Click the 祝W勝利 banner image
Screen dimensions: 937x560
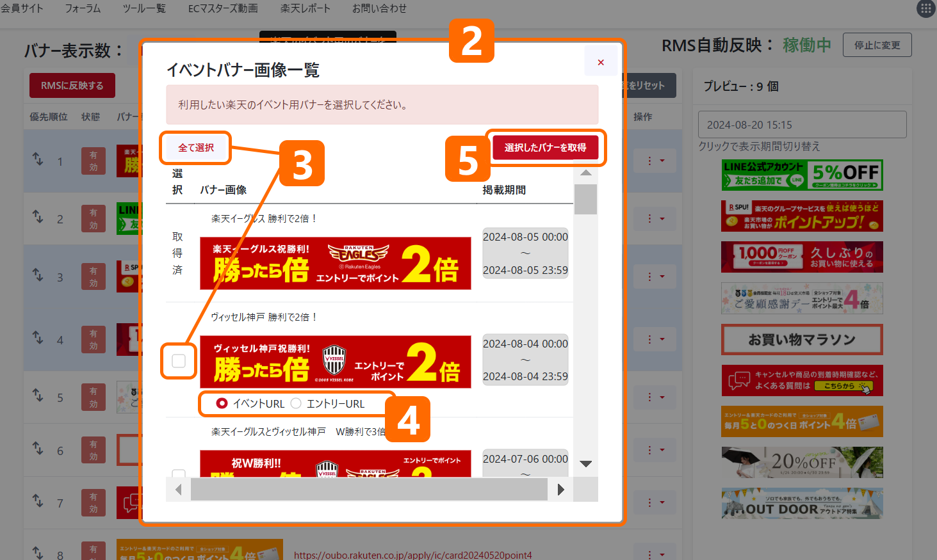point(336,464)
